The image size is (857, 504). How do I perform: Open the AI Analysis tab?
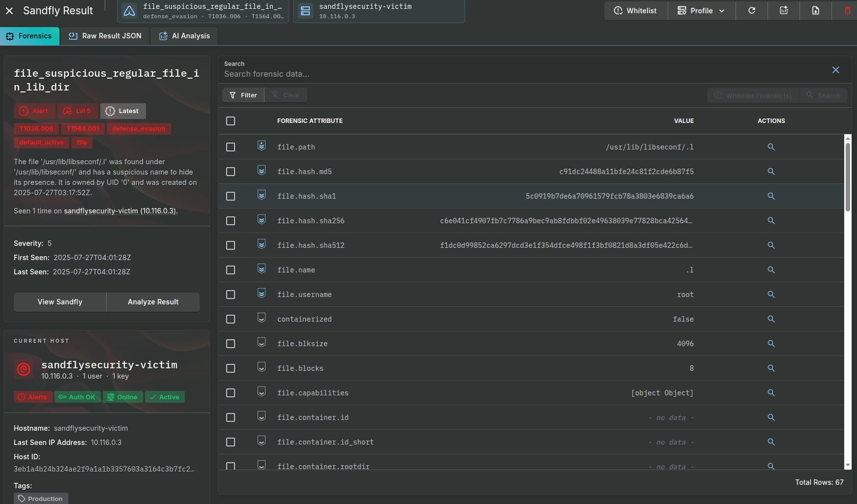tap(184, 35)
